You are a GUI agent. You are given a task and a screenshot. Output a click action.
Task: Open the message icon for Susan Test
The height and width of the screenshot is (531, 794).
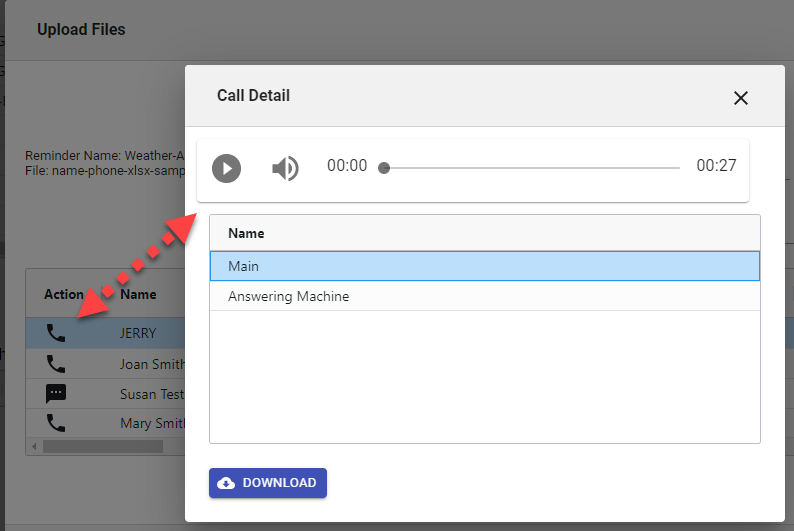click(x=56, y=394)
